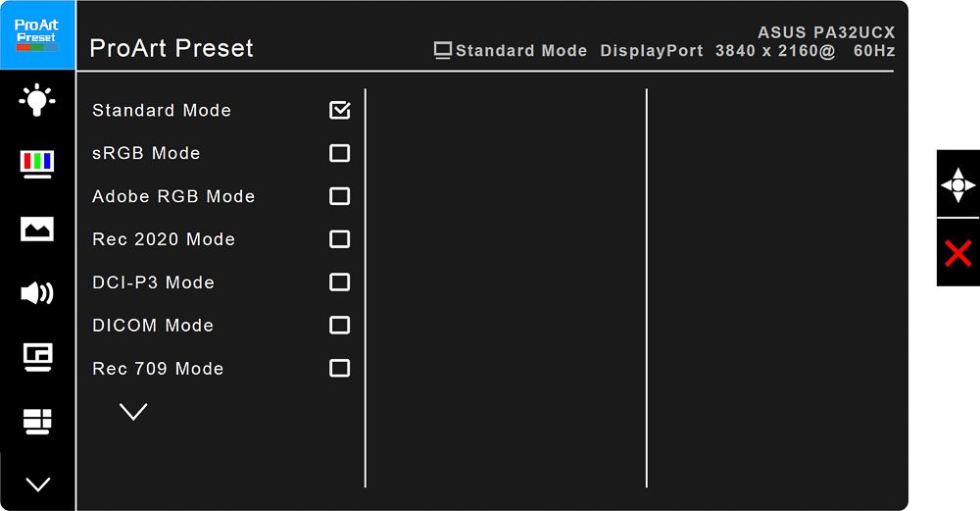980x511 pixels.
Task: Open the ProArt Preset sidebar tab
Action: [x=37, y=35]
